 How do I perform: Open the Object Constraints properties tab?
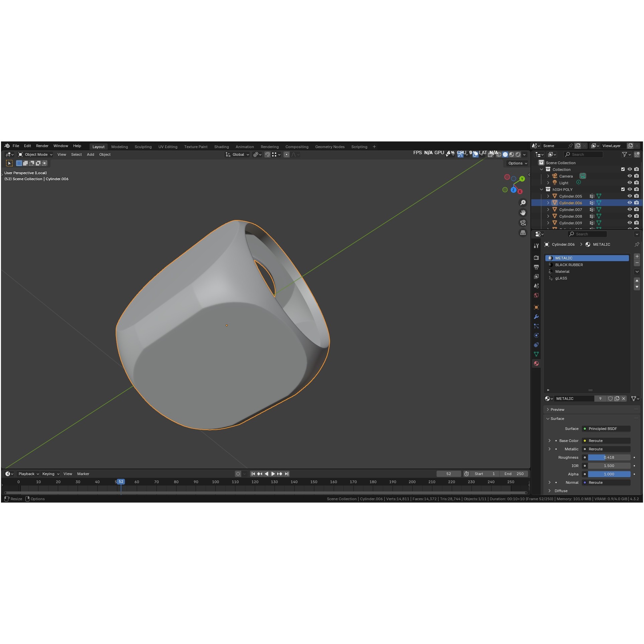536,345
